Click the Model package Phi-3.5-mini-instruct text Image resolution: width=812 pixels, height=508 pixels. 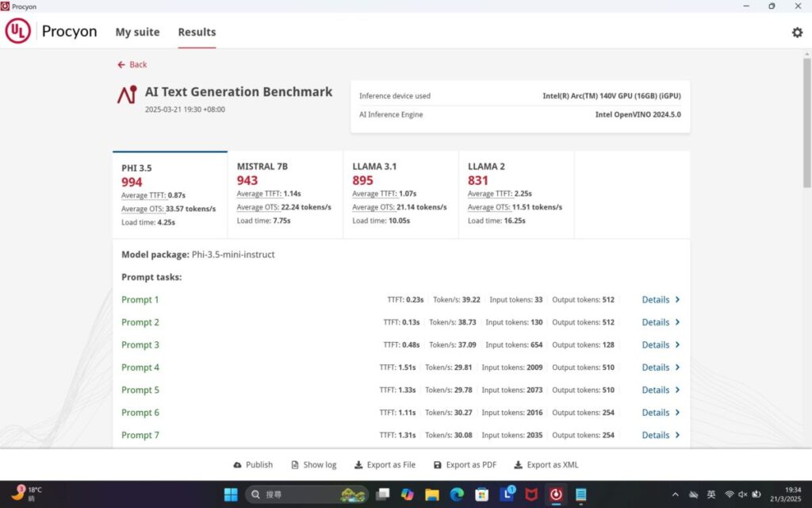(x=197, y=255)
